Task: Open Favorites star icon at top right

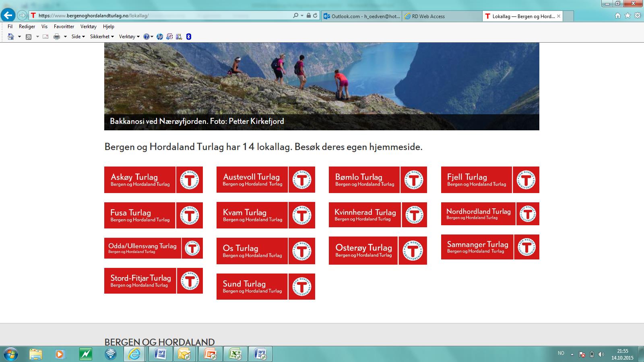Action: coord(627,16)
